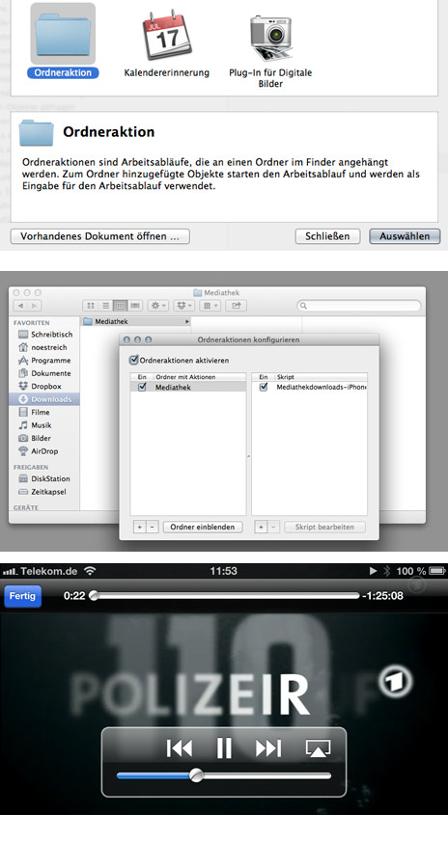This screenshot has width=448, height=868.
Task: Switch Finder to icon view
Action: point(91,306)
